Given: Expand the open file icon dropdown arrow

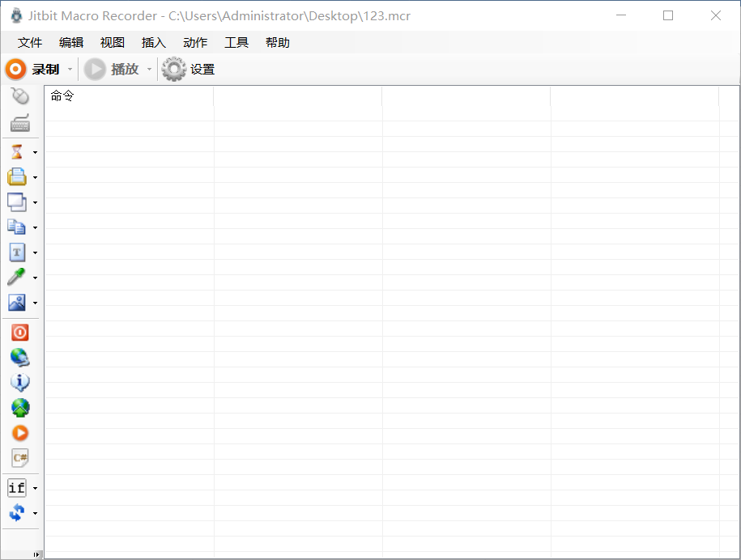Looking at the screenshot, I should coord(35,177).
